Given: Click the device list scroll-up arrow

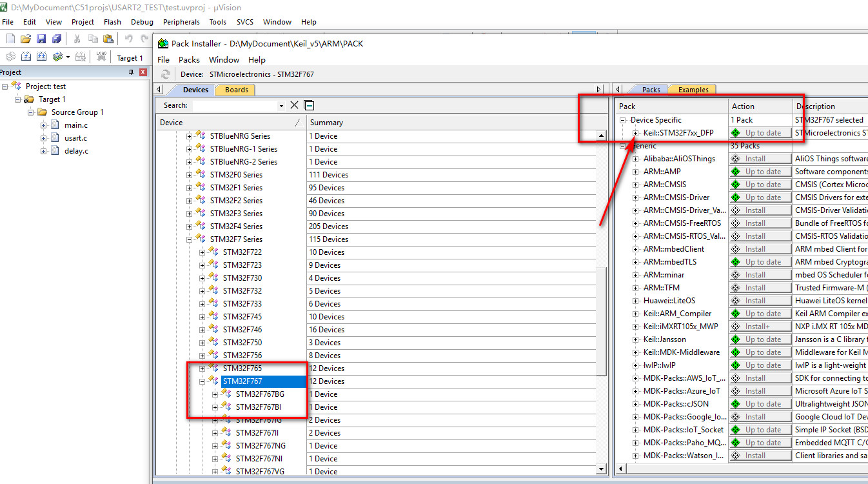Looking at the screenshot, I should click(602, 136).
